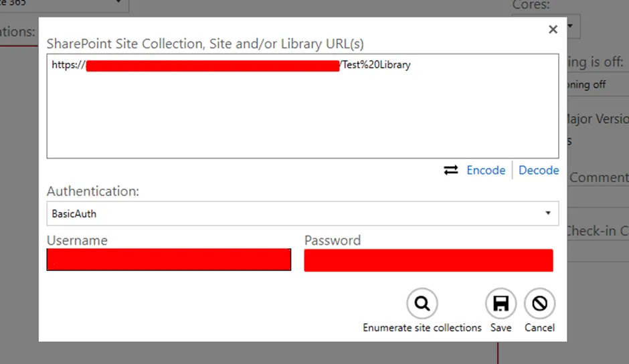Open the dropdown ending in 365
The width and height of the screenshot is (629, 364).
pos(118,3)
